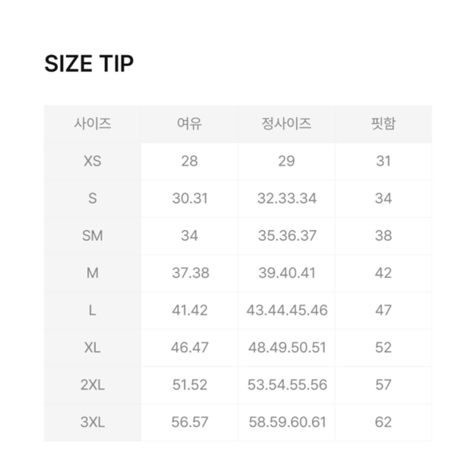
Task: Click the 58.59.60.61 cell for 3XL
Action: click(x=288, y=423)
